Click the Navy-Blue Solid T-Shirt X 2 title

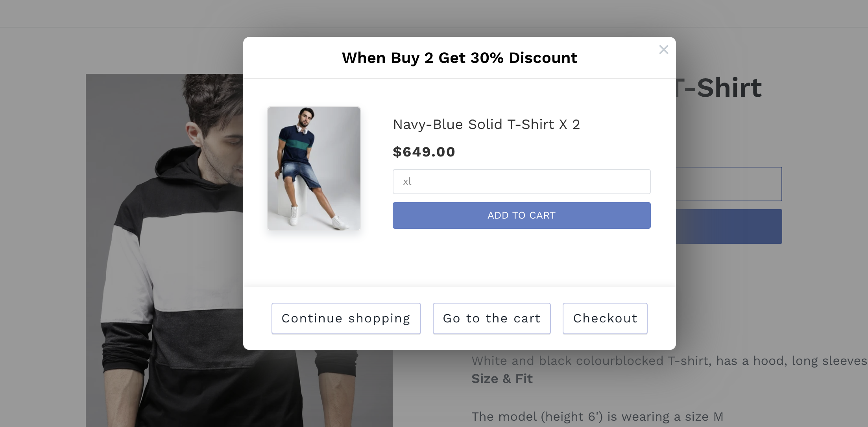pos(486,125)
